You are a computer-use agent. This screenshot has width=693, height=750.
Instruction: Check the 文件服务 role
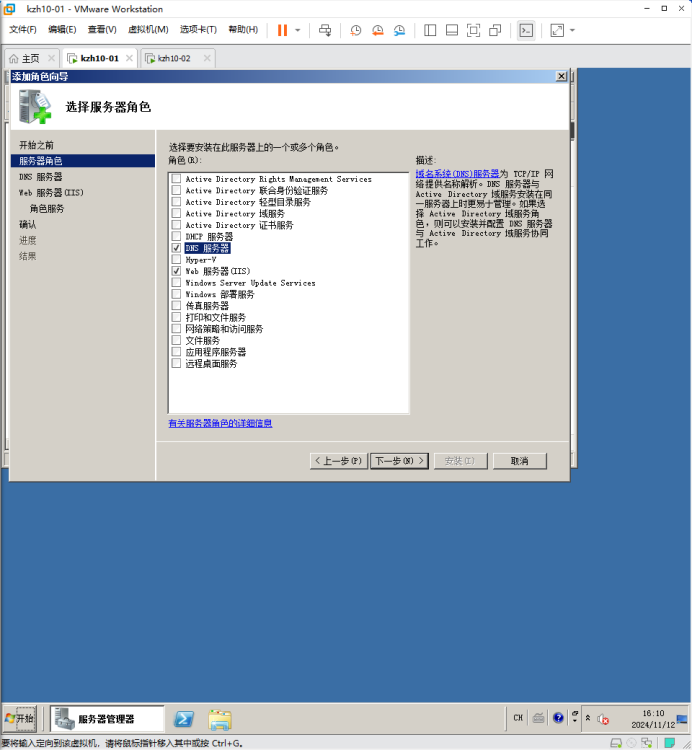pos(176,340)
